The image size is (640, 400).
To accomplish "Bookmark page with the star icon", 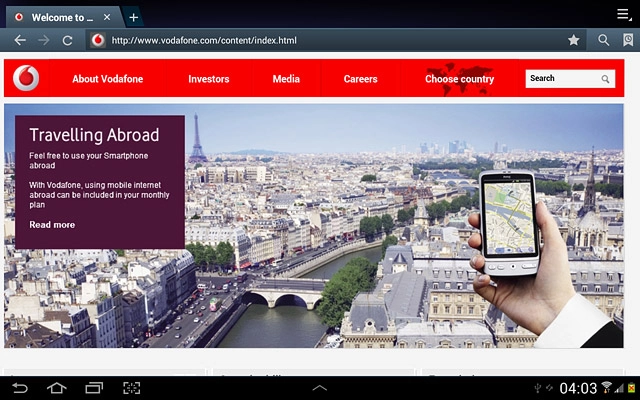I will (x=573, y=40).
